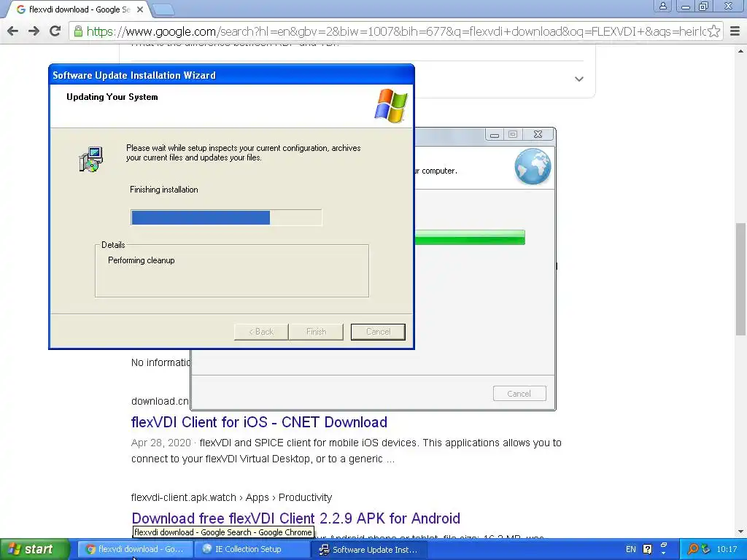Image resolution: width=747 pixels, height=560 pixels.
Task: Go back with Chrome's back arrow
Action: (13, 31)
